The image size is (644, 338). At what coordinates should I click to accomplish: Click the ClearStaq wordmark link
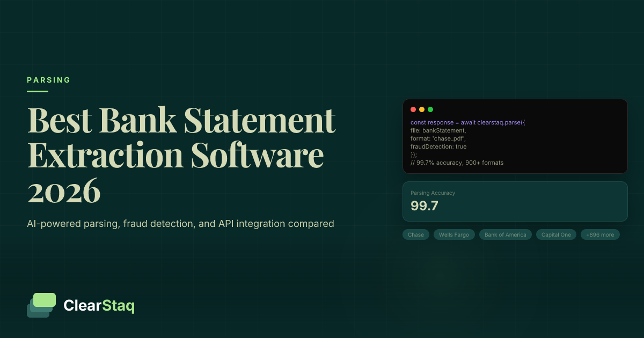(x=99, y=306)
